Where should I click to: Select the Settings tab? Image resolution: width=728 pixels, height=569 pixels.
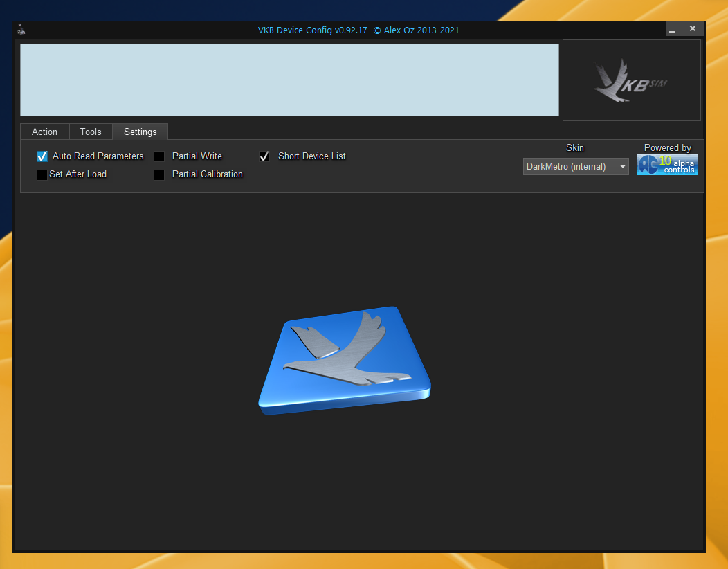140,132
